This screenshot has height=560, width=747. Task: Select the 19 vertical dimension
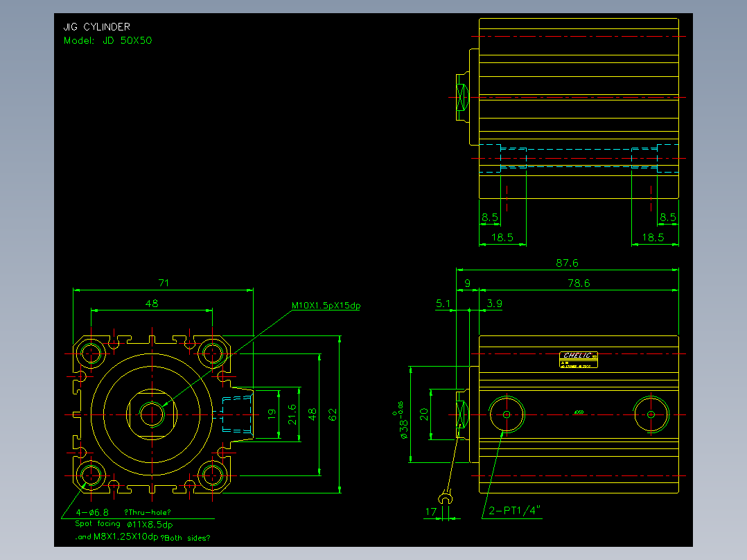tap(272, 414)
